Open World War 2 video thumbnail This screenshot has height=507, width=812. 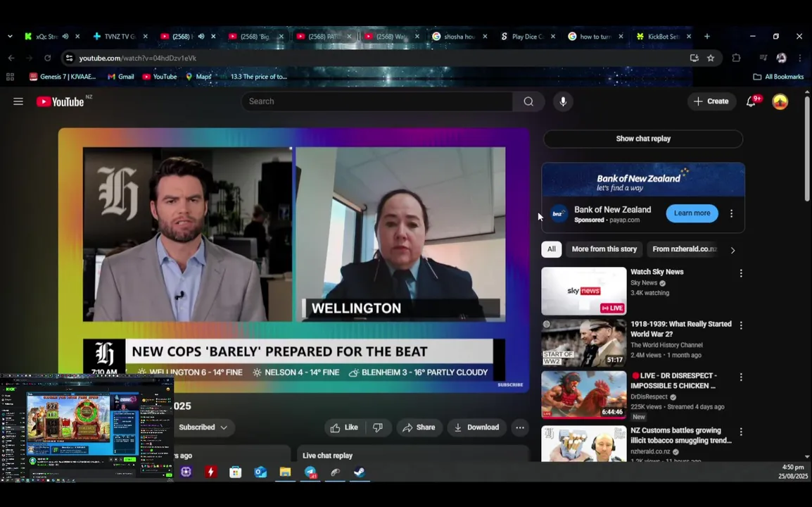[583, 344]
